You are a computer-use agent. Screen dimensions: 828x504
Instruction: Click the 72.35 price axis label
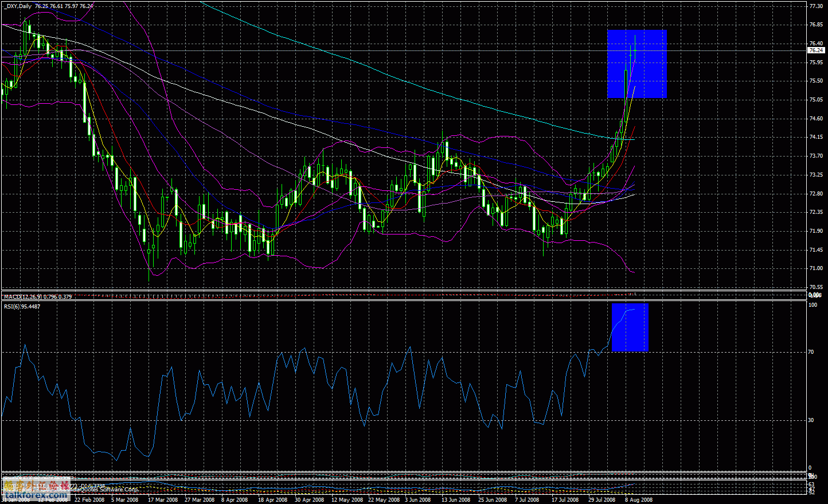[815, 212]
